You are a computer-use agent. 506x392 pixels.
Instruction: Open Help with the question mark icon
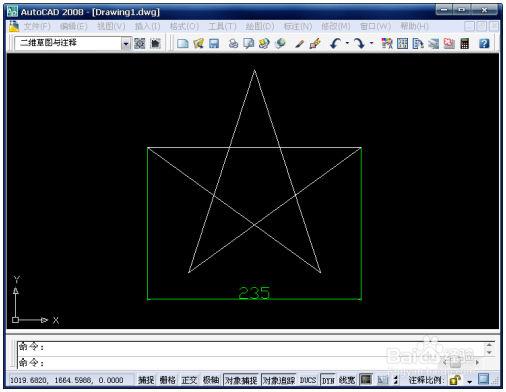point(484,43)
